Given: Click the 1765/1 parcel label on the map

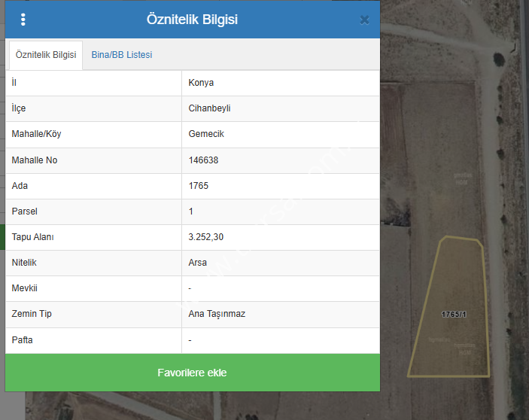Looking at the screenshot, I should pos(454,314).
